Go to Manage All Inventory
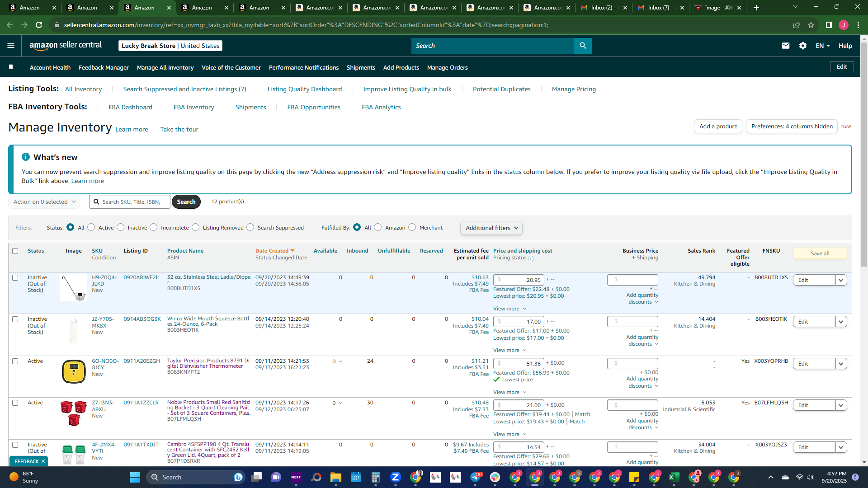This screenshot has height=488, width=868. pos(165,67)
